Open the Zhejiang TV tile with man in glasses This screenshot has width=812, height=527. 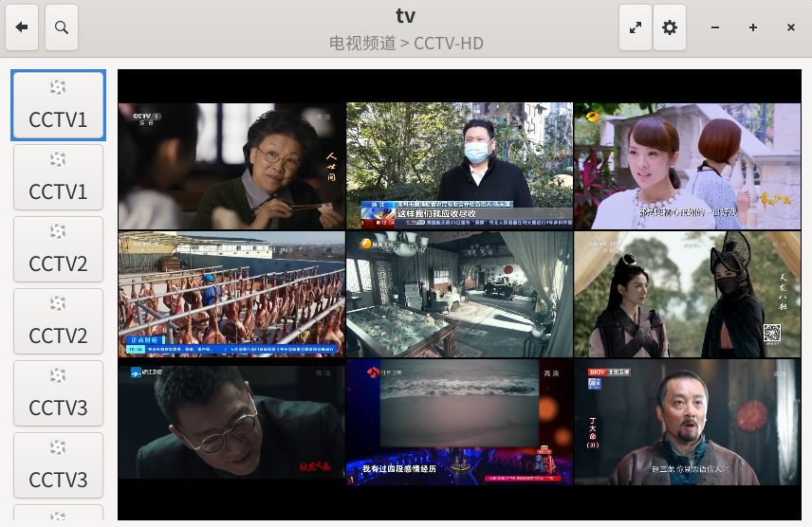click(231, 422)
